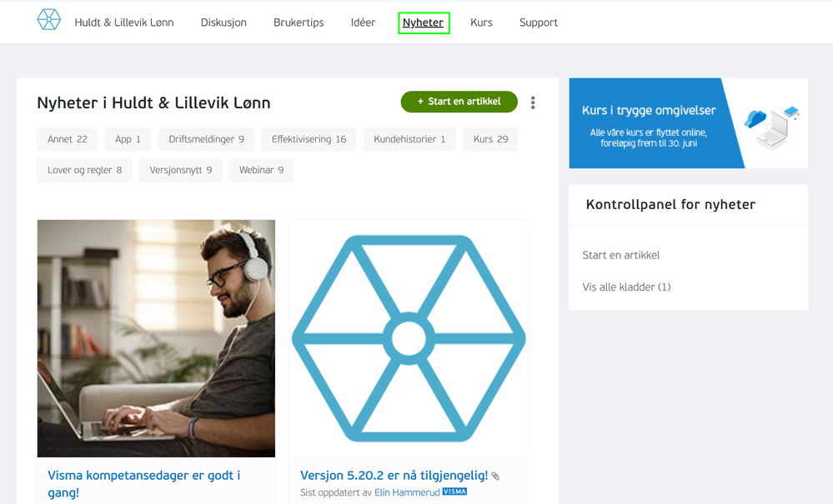Open Vis alle kladder (1) link

626,287
